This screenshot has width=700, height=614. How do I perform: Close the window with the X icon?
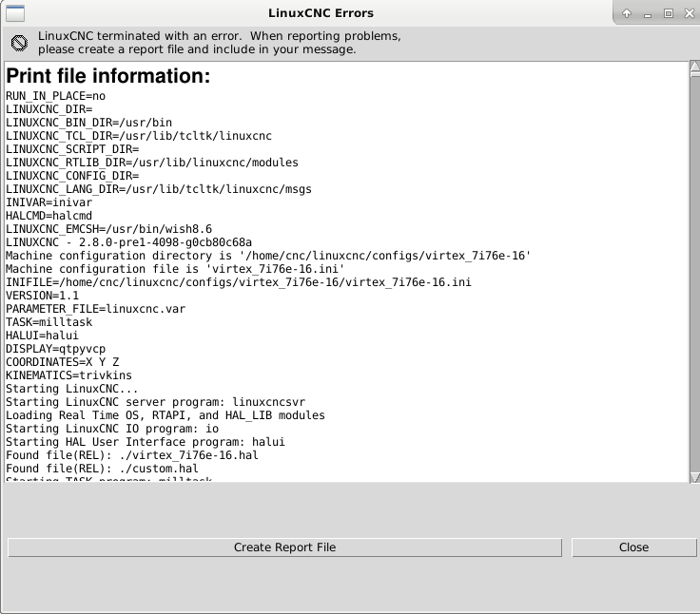click(690, 13)
